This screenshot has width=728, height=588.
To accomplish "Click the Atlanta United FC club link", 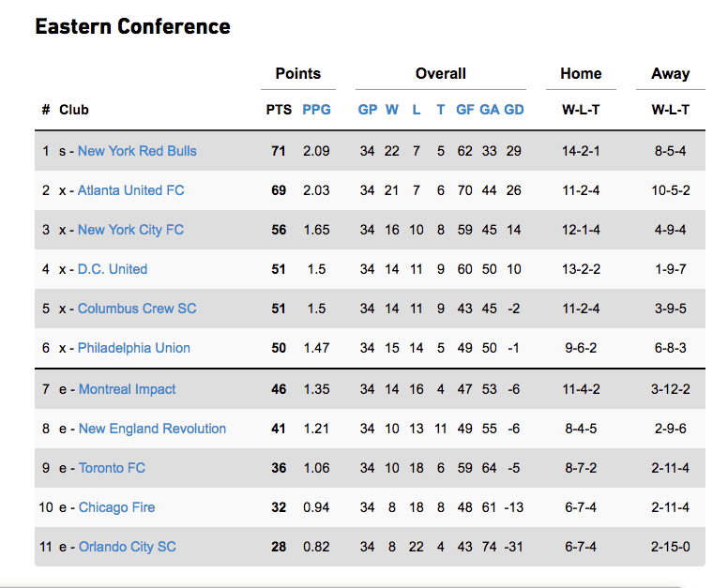I will tap(130, 190).
